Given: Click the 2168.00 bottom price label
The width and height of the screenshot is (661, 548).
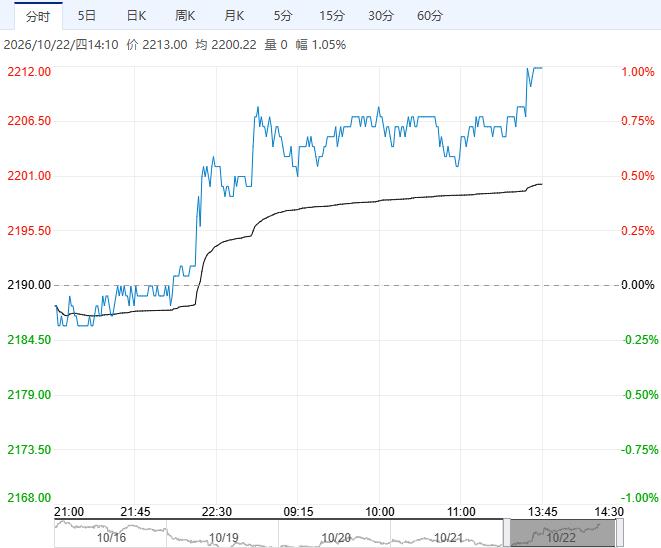Looking at the screenshot, I should (29, 497).
